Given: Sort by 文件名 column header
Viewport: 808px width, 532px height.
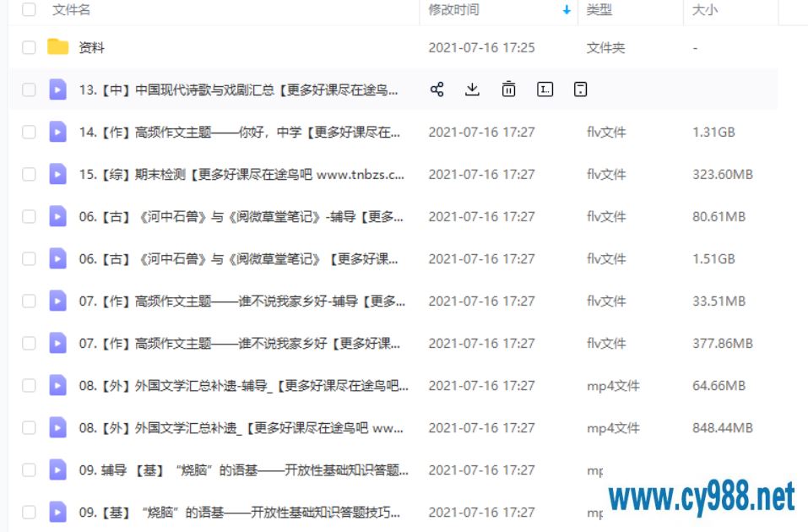Looking at the screenshot, I should (x=71, y=10).
